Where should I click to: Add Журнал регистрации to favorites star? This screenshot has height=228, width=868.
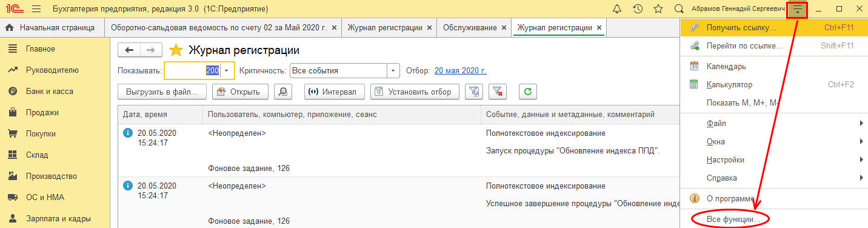coord(176,50)
